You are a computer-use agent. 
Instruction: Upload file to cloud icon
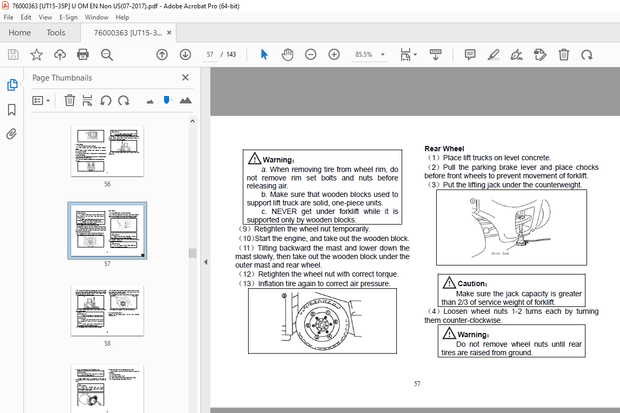[x=60, y=55]
